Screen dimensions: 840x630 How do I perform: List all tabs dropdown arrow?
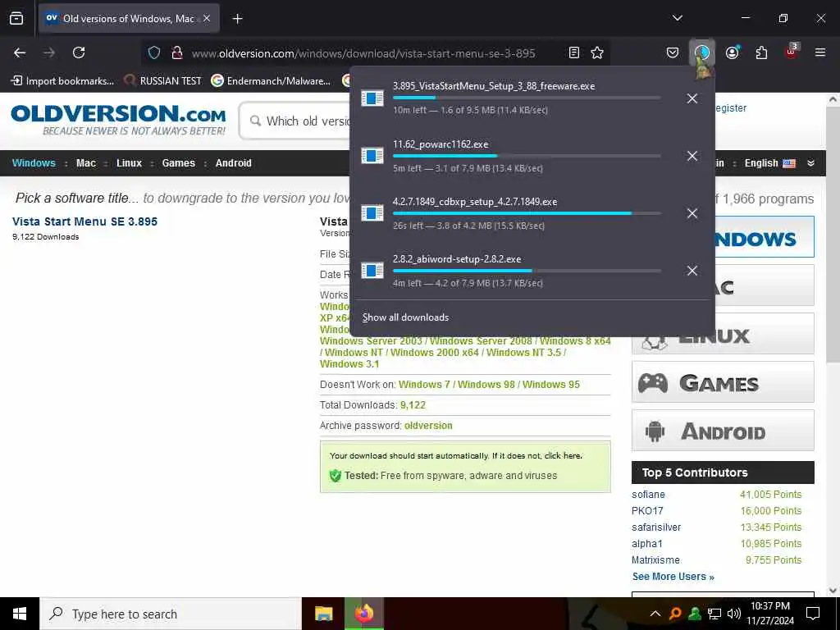(x=677, y=18)
